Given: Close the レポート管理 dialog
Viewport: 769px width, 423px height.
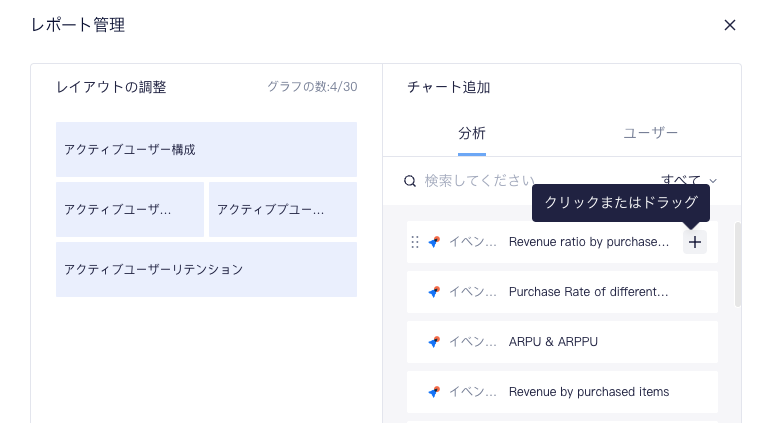Looking at the screenshot, I should coord(730,25).
